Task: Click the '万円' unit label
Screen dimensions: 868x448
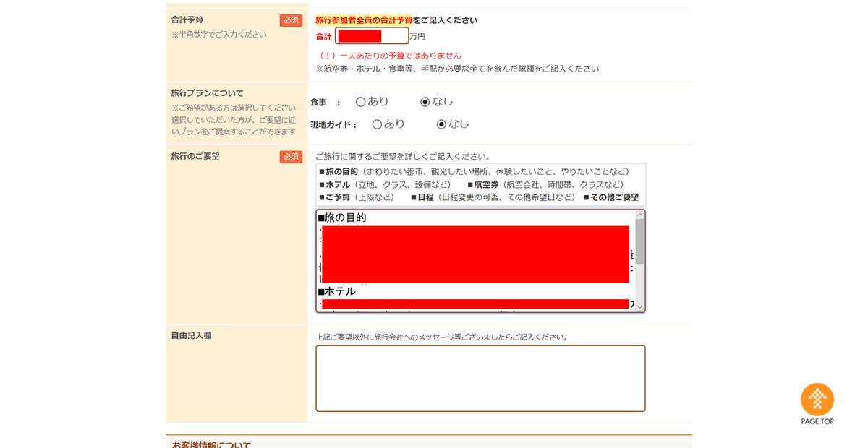Action: 417,37
